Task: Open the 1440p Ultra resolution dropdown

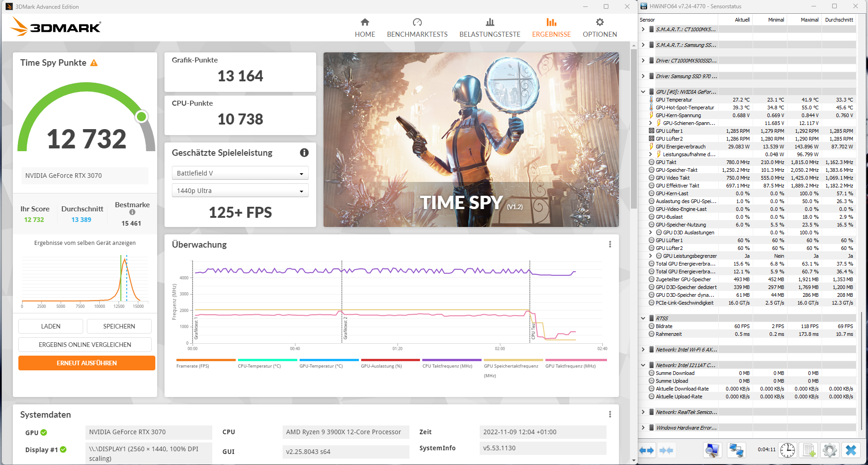Action: pos(240,191)
